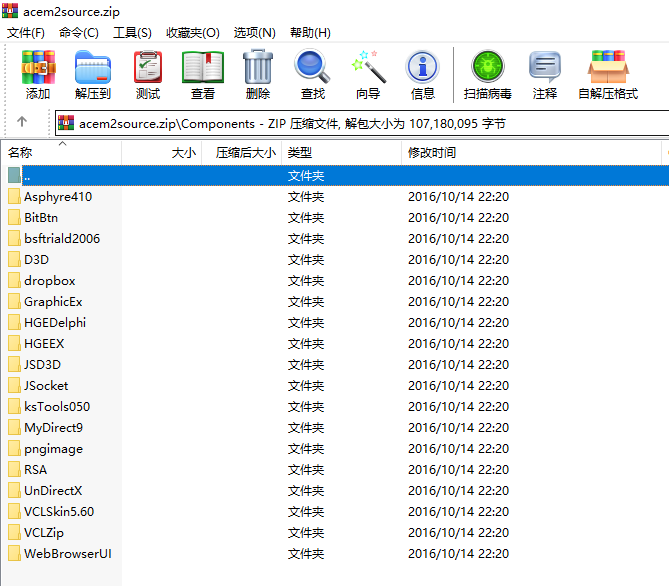The image size is (669, 586).
Task: Open the 命令(C) menu
Action: tap(79, 32)
